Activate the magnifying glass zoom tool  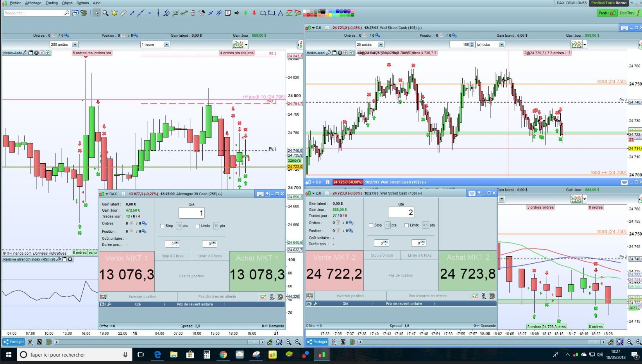point(106,13)
